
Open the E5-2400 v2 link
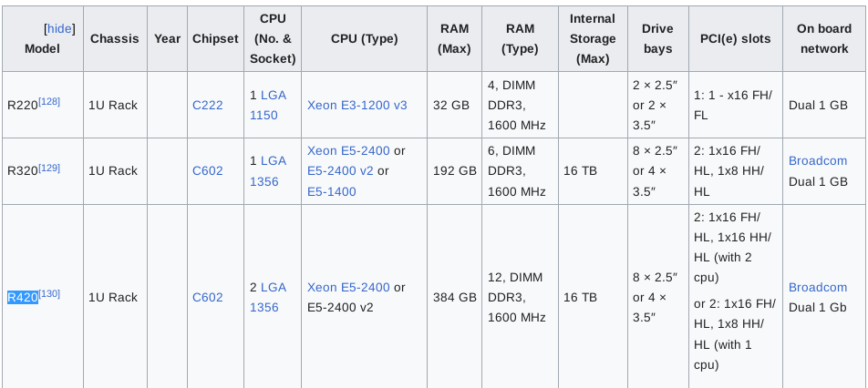pos(340,171)
